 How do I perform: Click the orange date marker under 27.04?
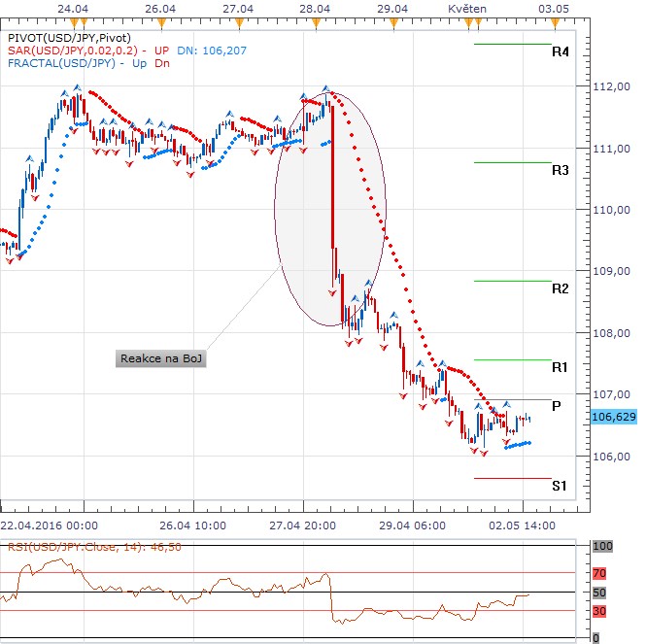pyautogui.click(x=233, y=18)
